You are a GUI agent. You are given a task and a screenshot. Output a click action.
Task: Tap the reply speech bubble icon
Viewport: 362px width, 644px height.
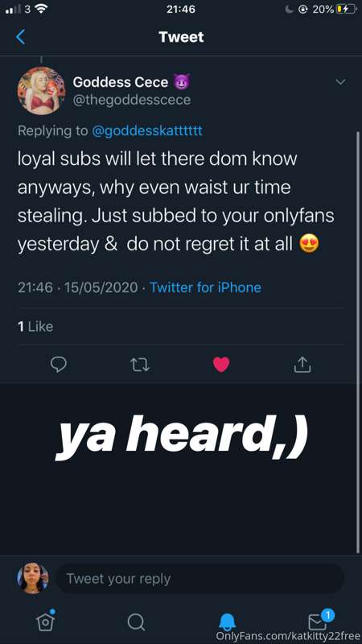(58, 365)
